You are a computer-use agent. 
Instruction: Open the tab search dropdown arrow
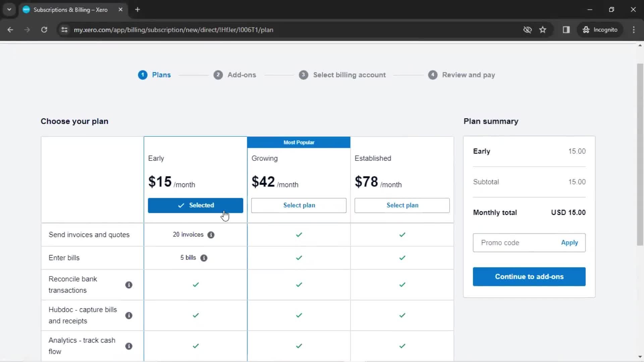(x=9, y=9)
